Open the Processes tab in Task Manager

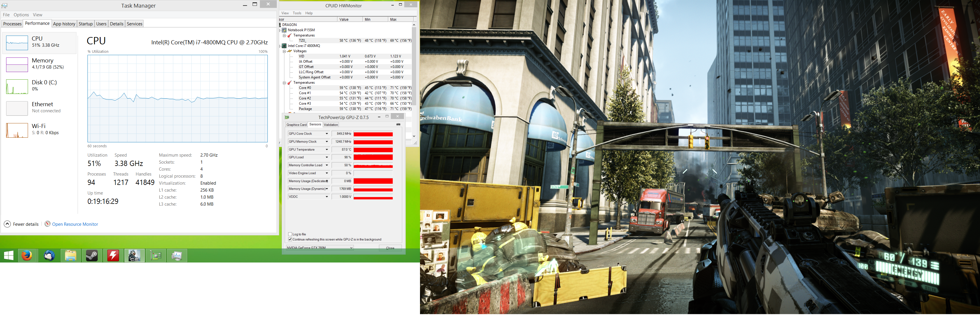(x=12, y=24)
